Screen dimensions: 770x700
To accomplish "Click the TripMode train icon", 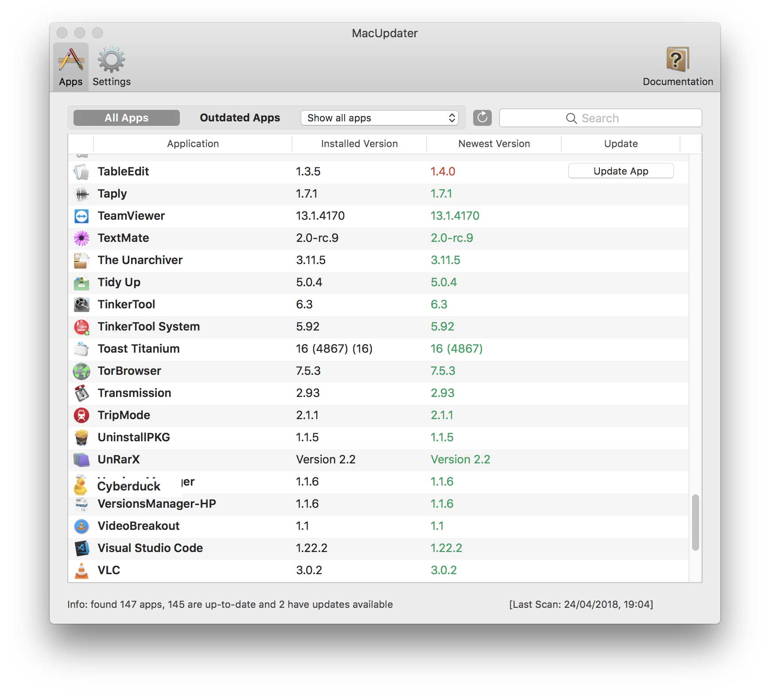I will click(82, 415).
